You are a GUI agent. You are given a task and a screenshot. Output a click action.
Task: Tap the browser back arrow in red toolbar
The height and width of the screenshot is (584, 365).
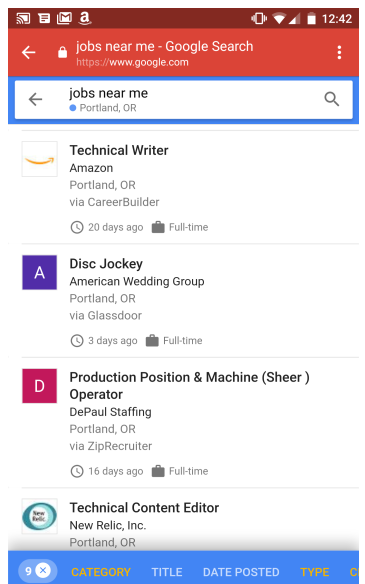point(29,53)
